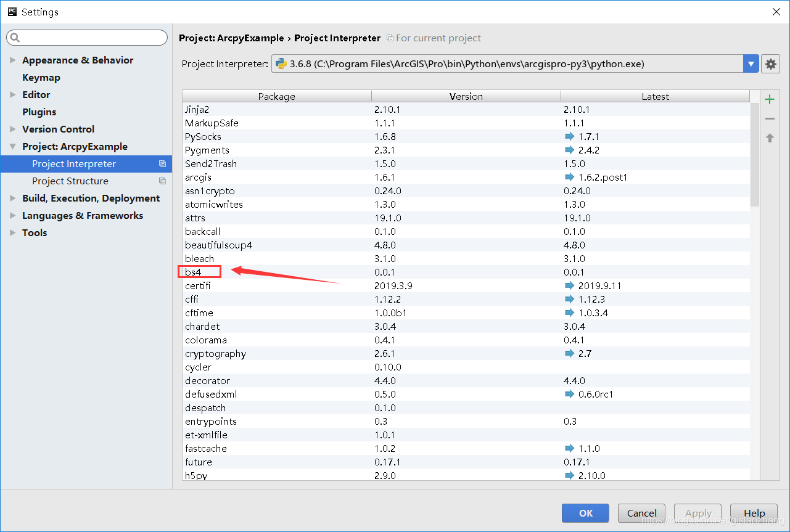The width and height of the screenshot is (790, 532).
Task: Click the update arrow icon for certifi
Action: coord(569,285)
